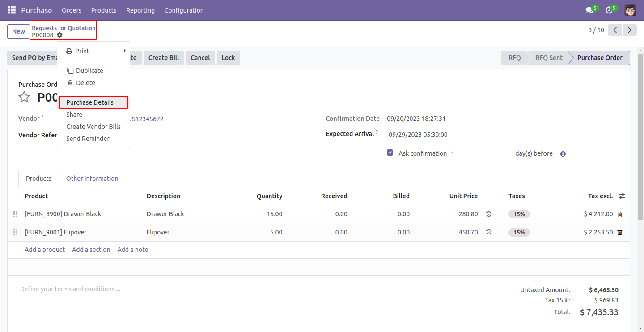Viewport: 644px width, 332px height.
Task: Click the Lock button
Action: pos(228,58)
